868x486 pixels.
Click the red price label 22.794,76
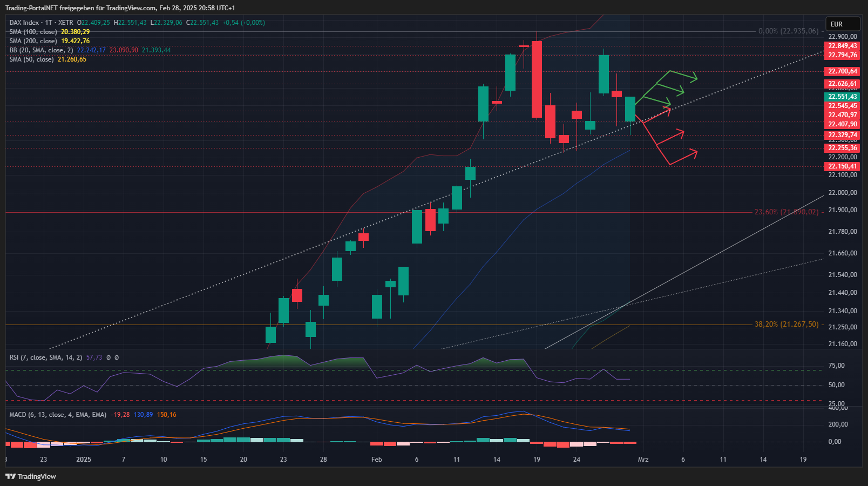[842, 55]
